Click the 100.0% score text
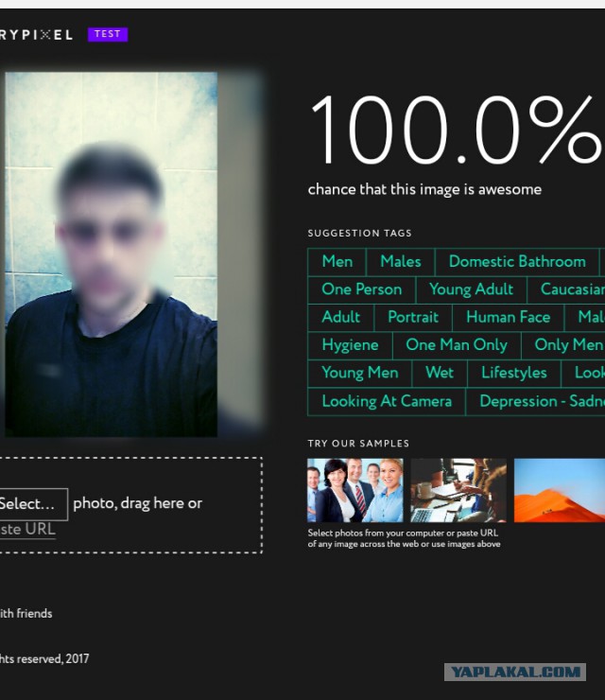605x700 pixels. 456,130
